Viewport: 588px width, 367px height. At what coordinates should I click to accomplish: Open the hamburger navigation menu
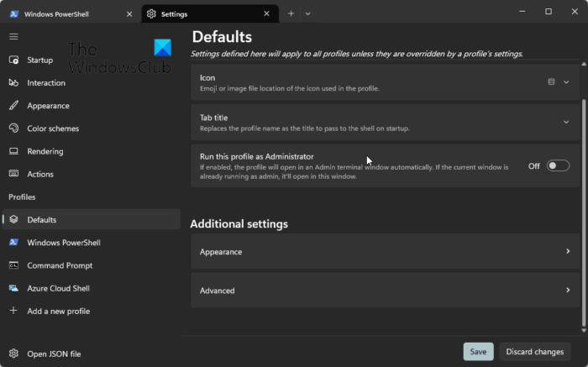13,36
